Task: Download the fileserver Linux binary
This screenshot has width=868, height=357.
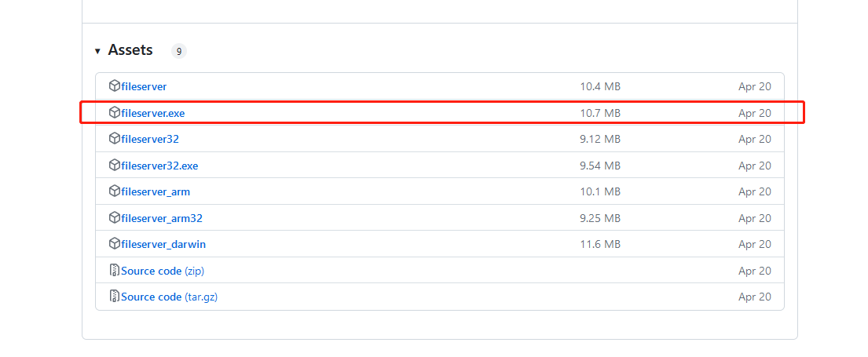Action: tap(144, 86)
